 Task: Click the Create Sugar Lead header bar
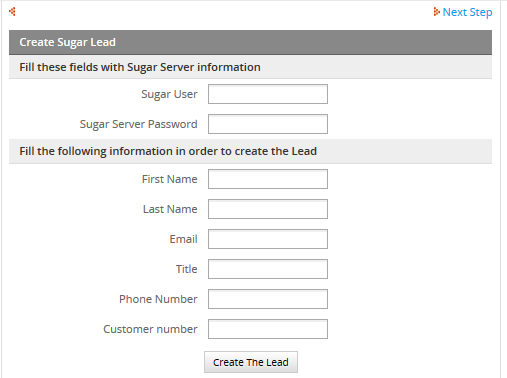click(x=250, y=42)
